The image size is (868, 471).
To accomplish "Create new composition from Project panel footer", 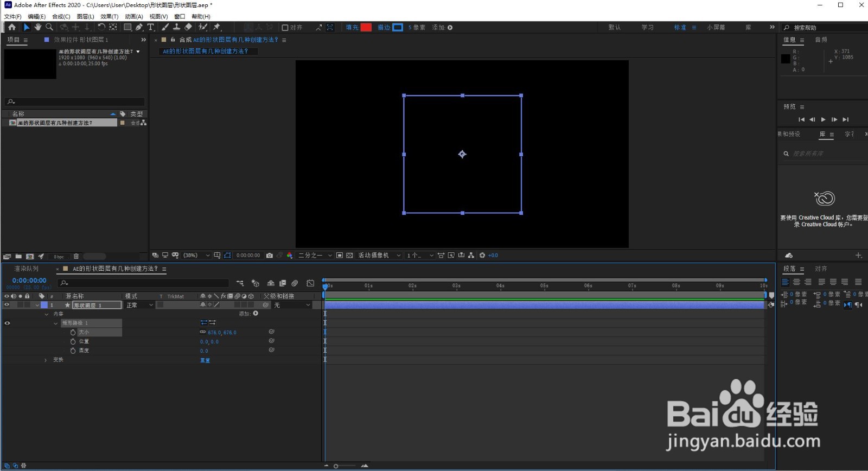I will [30, 256].
